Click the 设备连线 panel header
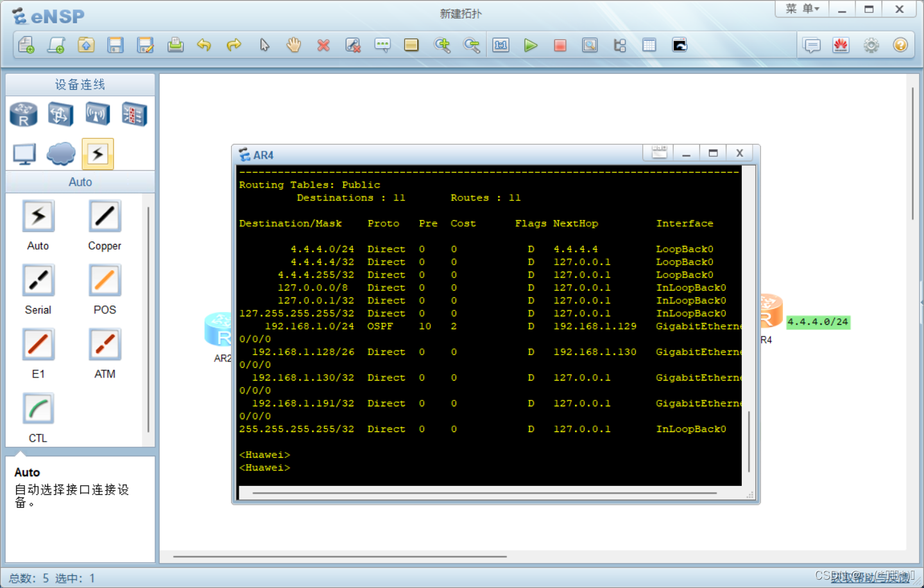This screenshot has height=588, width=924. point(80,85)
